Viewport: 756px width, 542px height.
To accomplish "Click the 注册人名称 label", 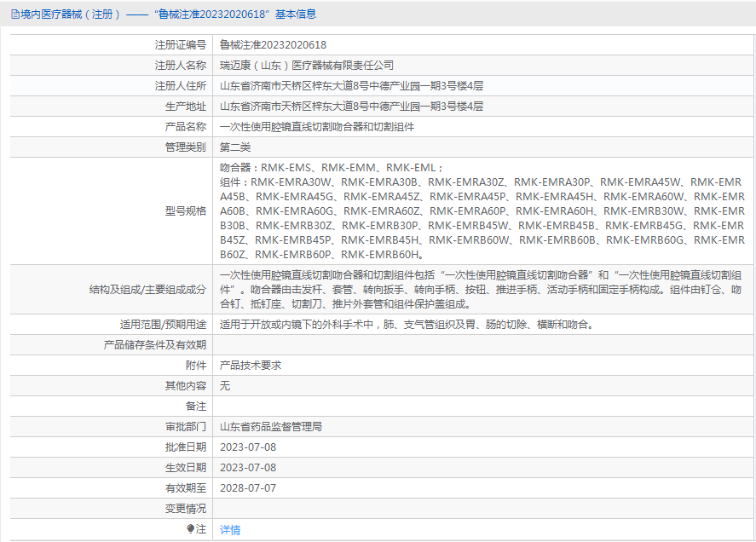I will tap(181, 65).
